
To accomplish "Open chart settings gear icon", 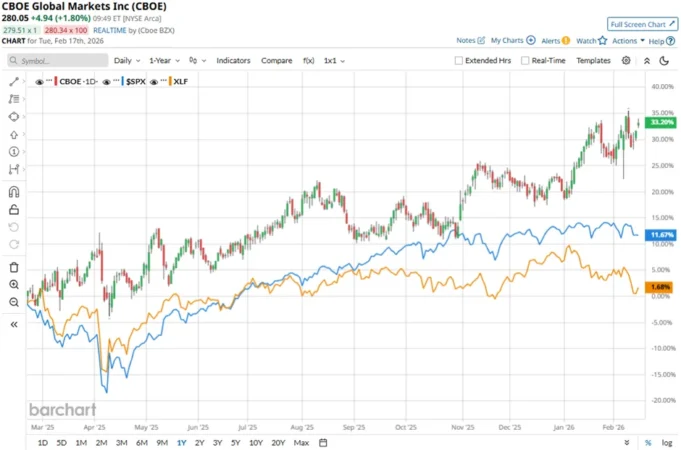I will click(626, 61).
